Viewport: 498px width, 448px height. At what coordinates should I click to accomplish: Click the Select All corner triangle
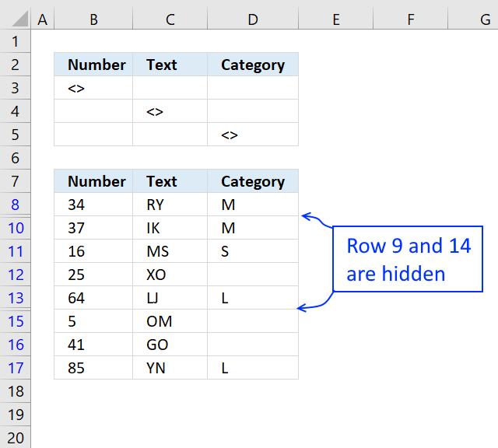click(x=19, y=19)
